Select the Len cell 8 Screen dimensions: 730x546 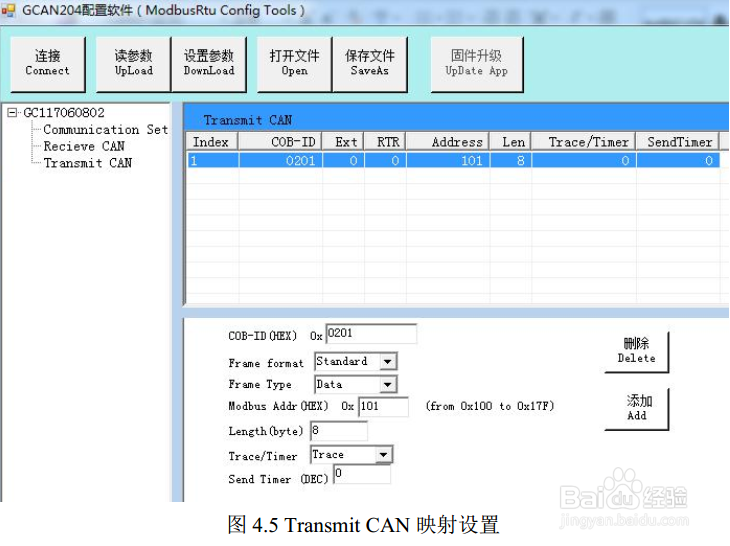coord(511,161)
